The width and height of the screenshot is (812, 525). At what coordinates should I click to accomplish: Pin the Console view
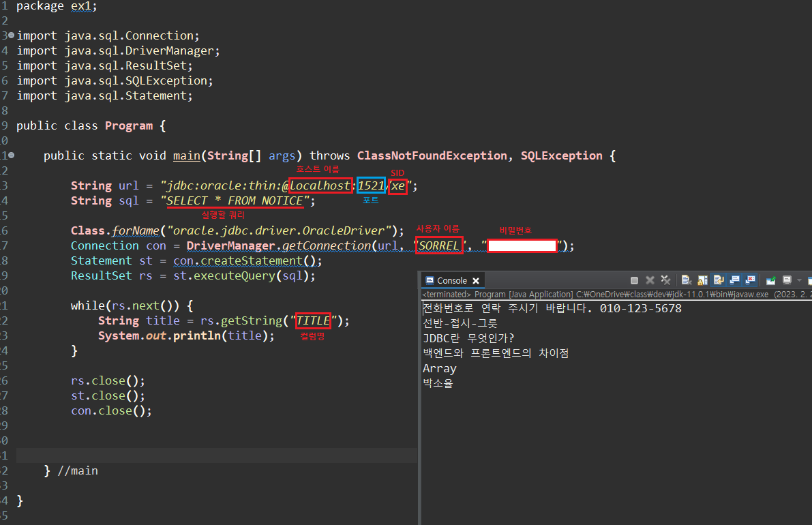click(x=771, y=280)
